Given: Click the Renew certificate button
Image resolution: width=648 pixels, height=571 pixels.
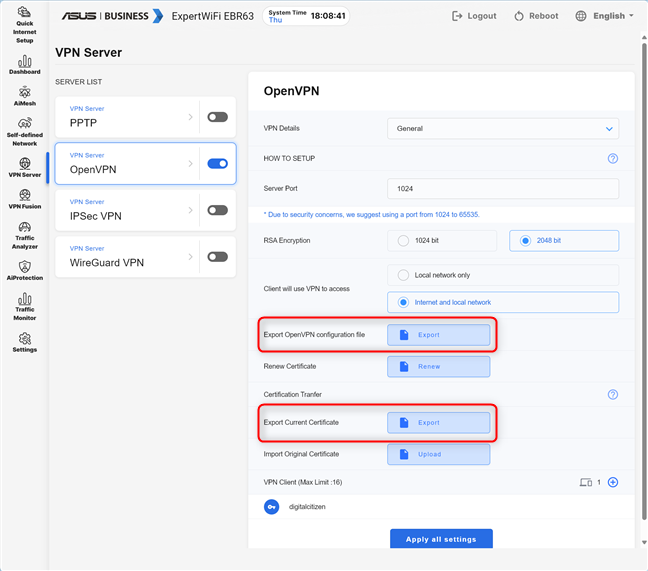Looking at the screenshot, I should coord(439,367).
